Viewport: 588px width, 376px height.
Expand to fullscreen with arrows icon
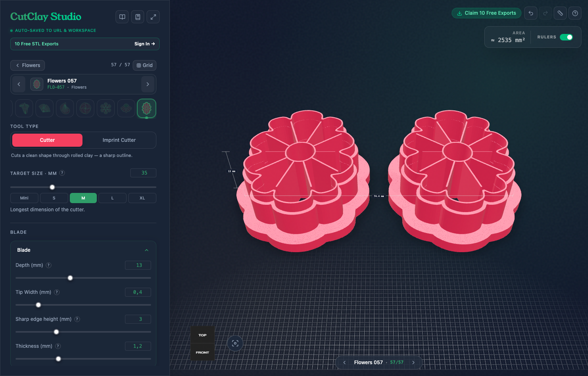click(153, 17)
